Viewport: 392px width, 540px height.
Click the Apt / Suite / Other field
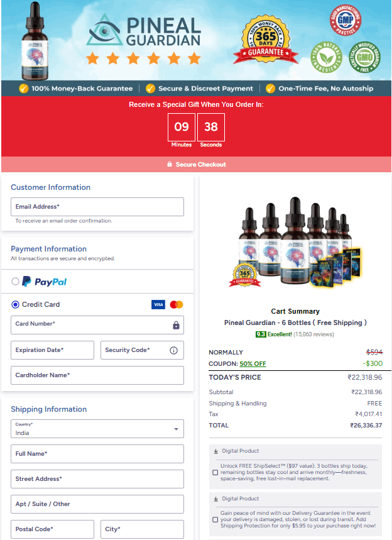pyautogui.click(x=97, y=504)
